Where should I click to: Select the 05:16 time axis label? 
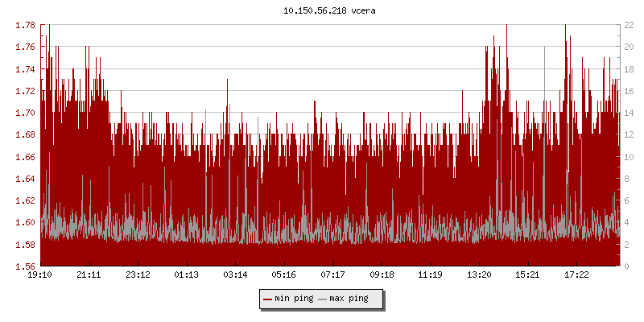point(284,275)
